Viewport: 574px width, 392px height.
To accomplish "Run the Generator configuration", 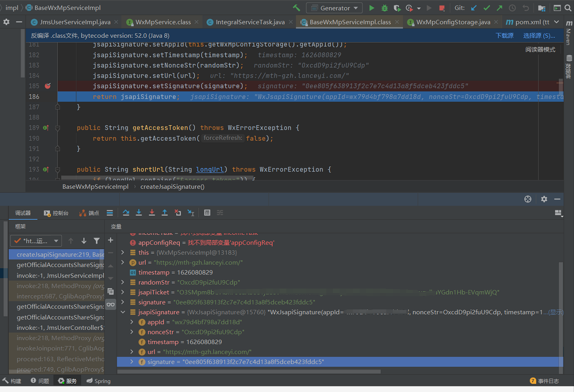I will click(x=372, y=8).
